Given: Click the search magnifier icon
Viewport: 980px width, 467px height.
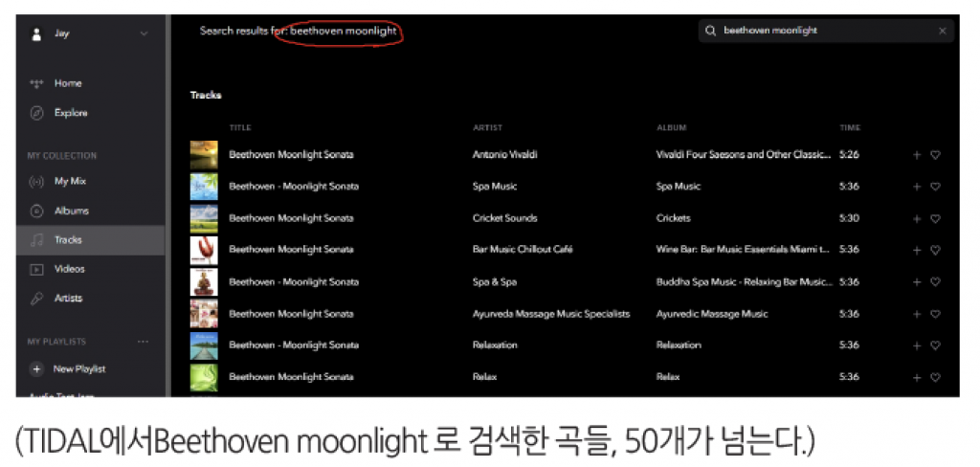Looking at the screenshot, I should [x=710, y=31].
